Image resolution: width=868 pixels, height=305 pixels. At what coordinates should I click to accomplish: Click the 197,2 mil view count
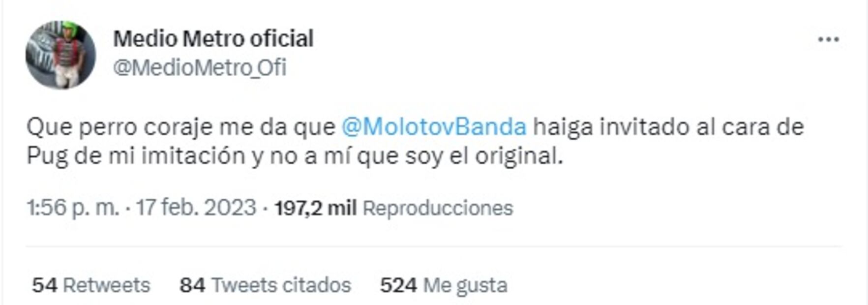pyautogui.click(x=316, y=208)
